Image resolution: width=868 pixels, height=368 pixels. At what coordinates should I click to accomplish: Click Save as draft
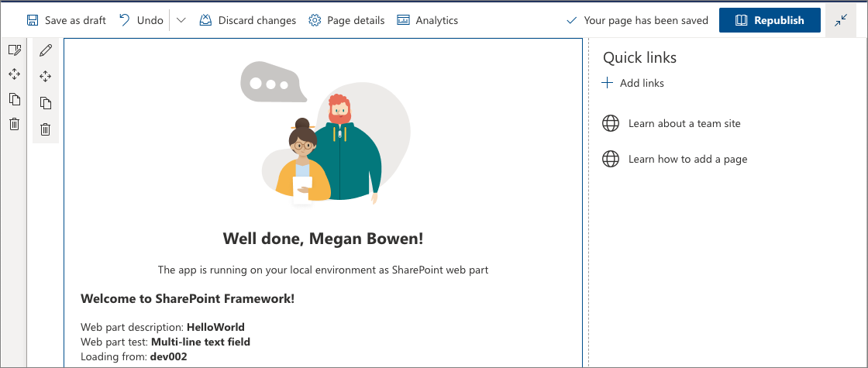coord(67,20)
